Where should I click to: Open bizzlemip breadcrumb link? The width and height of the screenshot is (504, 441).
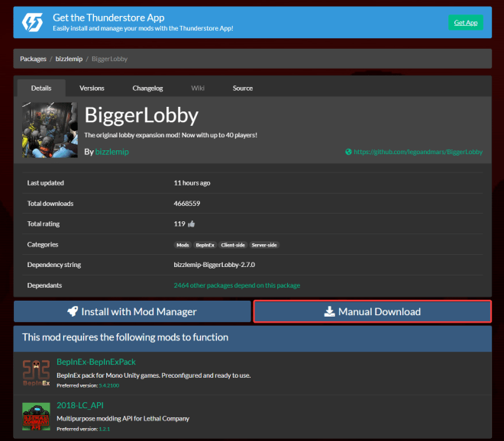(x=69, y=59)
